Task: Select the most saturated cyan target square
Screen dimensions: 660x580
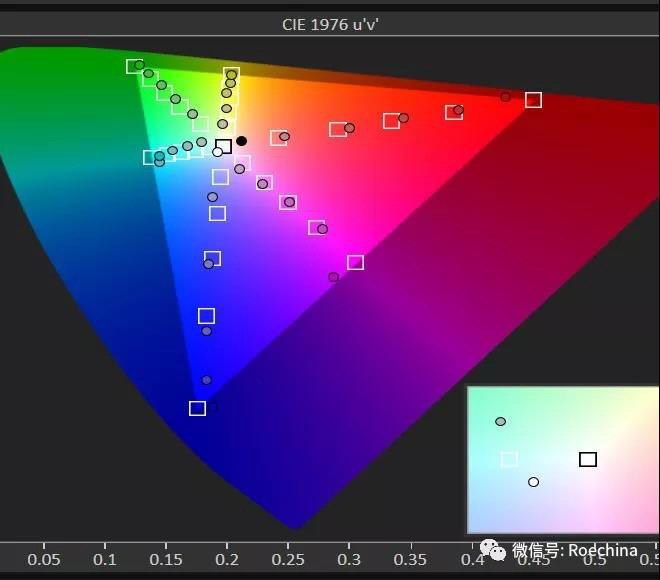Action: click(151, 157)
